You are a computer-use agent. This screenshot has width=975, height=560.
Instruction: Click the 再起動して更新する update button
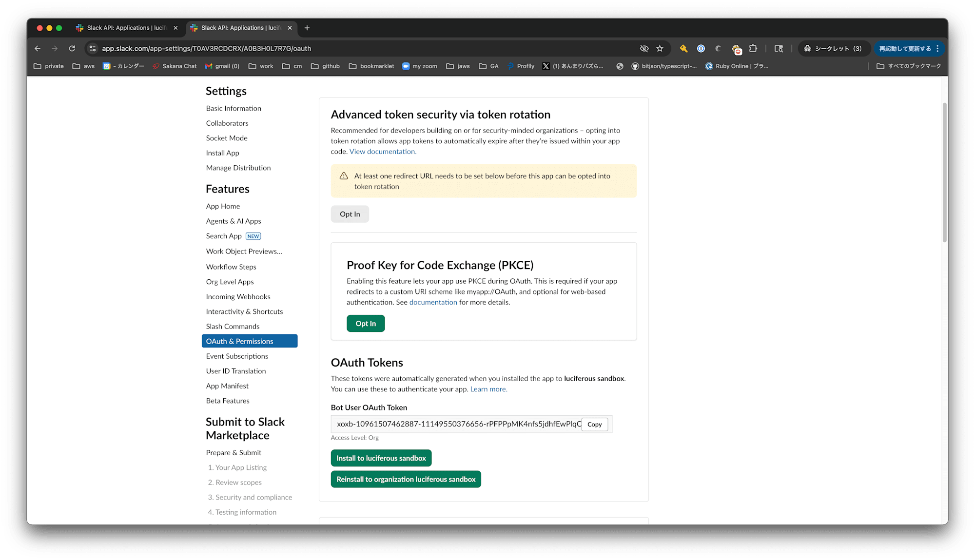pos(905,48)
